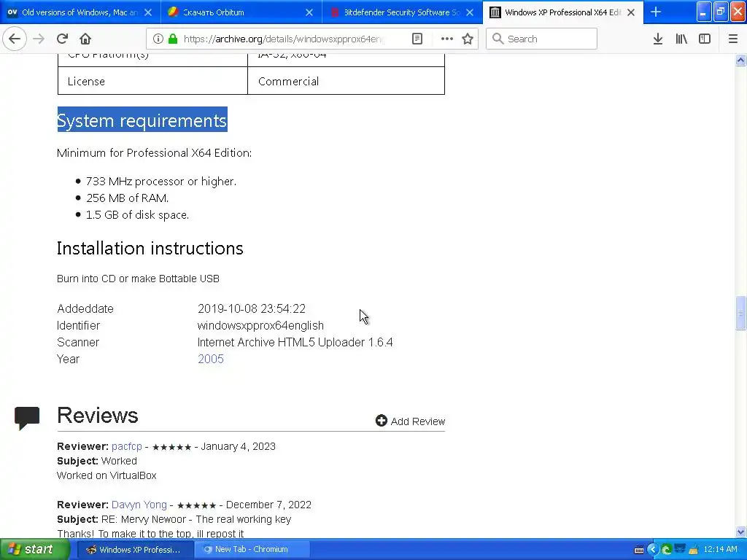Click the page scrollbar up arrow
The height and width of the screenshot is (560, 747).
(740, 60)
